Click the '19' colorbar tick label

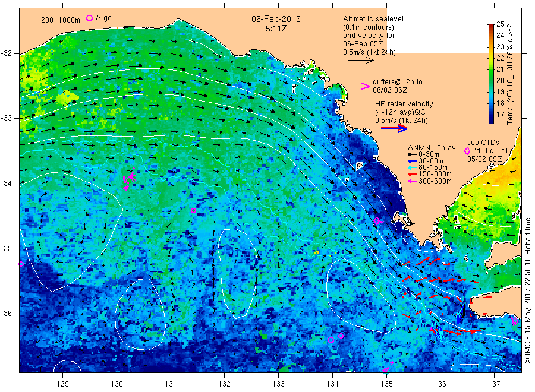[x=500, y=91]
